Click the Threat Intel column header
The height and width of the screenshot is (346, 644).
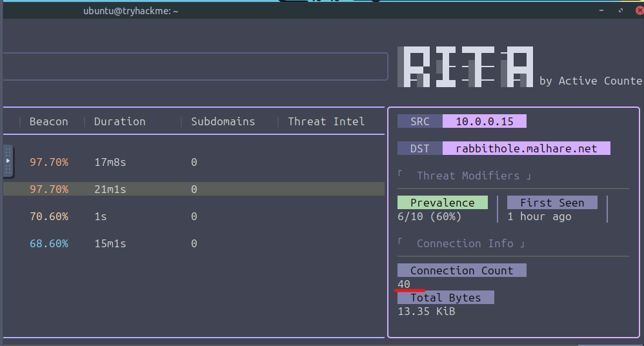click(326, 121)
